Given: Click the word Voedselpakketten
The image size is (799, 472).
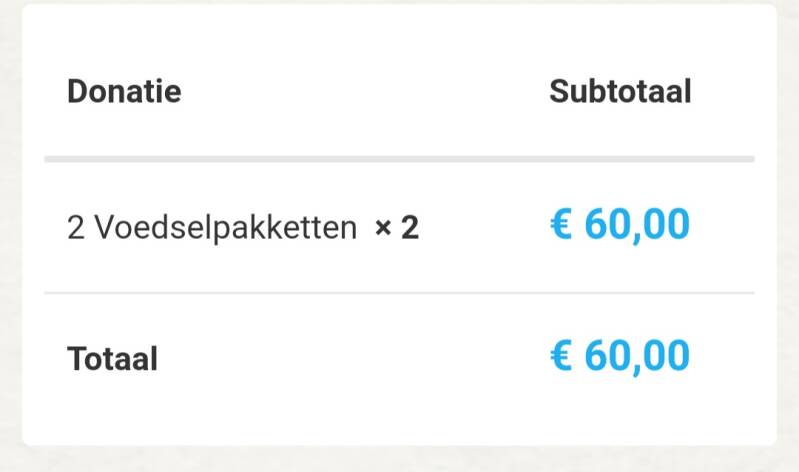Looking at the screenshot, I should click(x=226, y=228).
